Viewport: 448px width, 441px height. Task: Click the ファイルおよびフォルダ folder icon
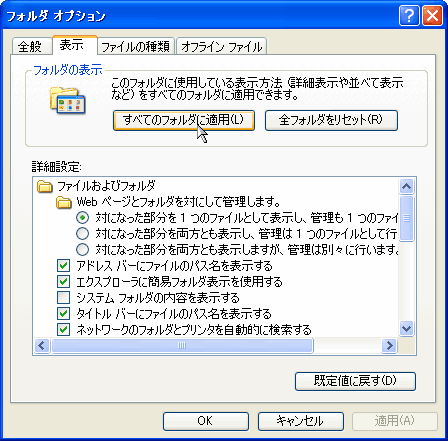click(x=45, y=186)
